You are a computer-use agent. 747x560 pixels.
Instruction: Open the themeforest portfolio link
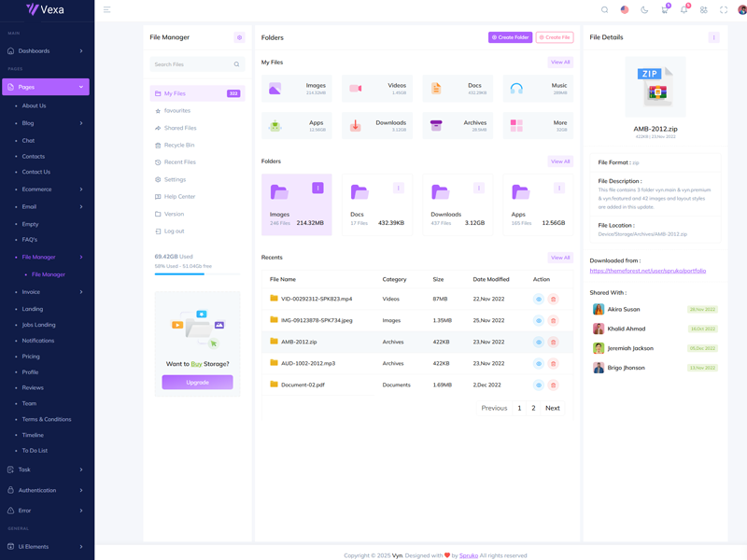[x=647, y=271]
